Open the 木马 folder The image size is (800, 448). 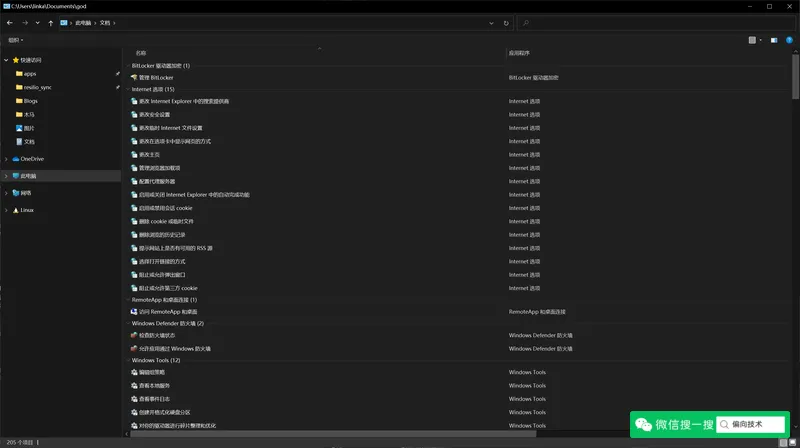tap(25, 114)
